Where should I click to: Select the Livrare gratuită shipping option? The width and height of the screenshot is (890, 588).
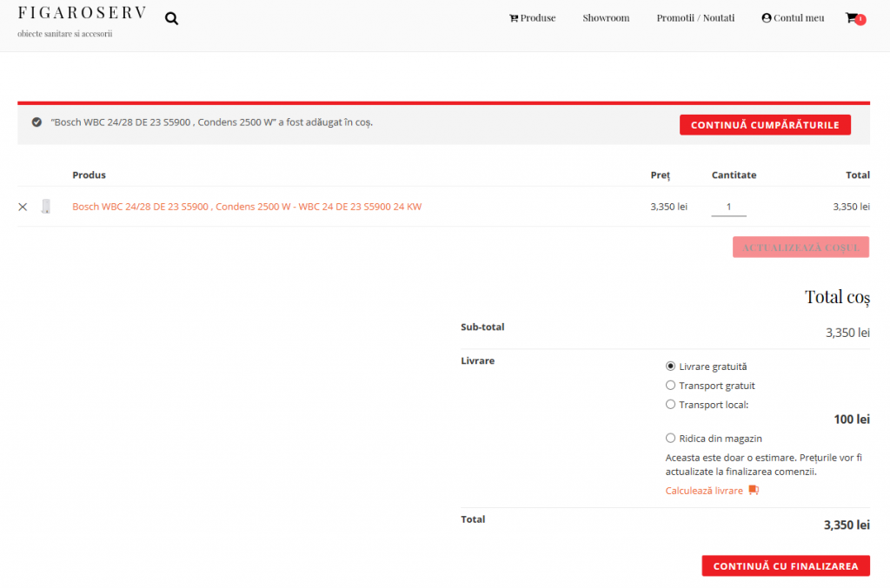coord(670,367)
